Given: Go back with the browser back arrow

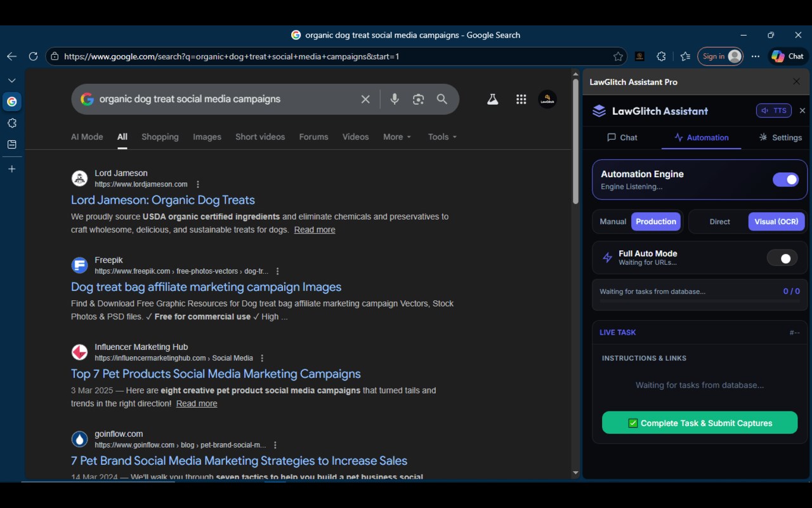Looking at the screenshot, I should 11,57.
